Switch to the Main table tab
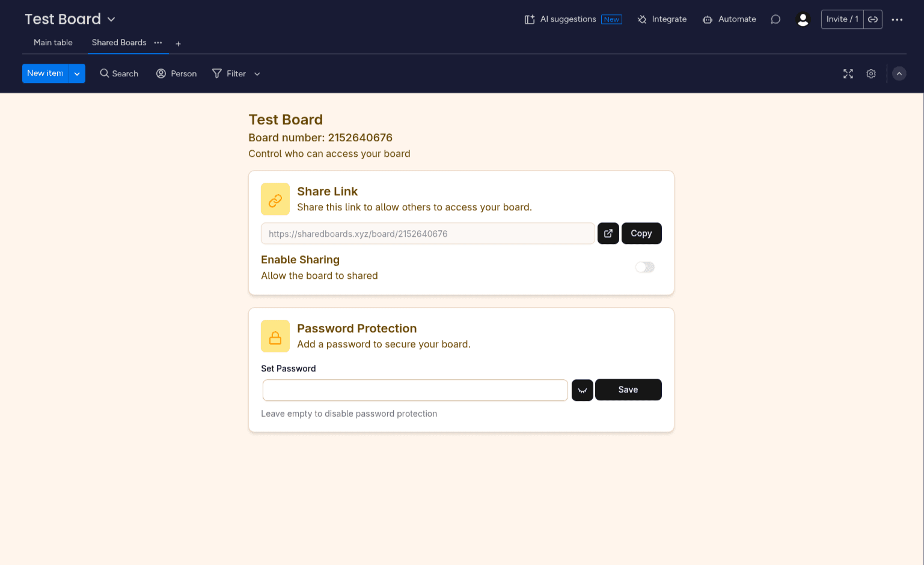Screen dimensions: 924x565 point(53,43)
